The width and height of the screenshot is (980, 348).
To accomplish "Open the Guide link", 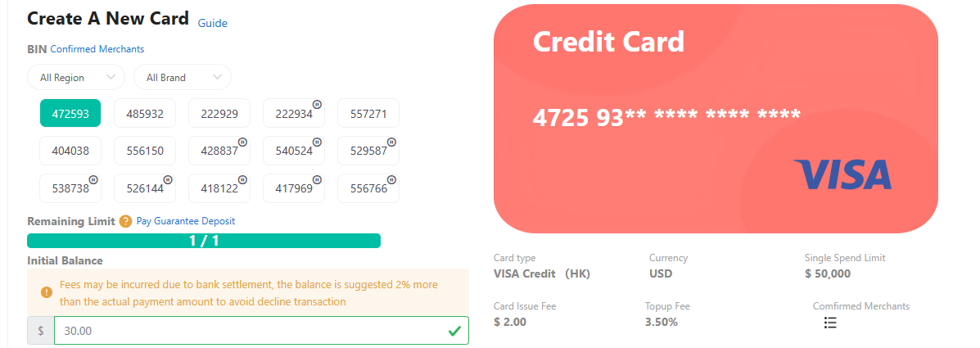I will tap(213, 23).
